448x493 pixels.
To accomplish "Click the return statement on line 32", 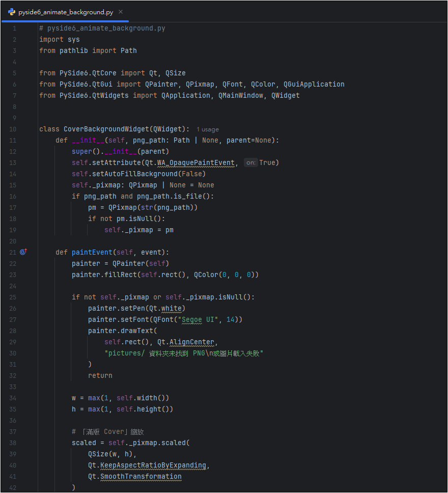I will 100,376.
